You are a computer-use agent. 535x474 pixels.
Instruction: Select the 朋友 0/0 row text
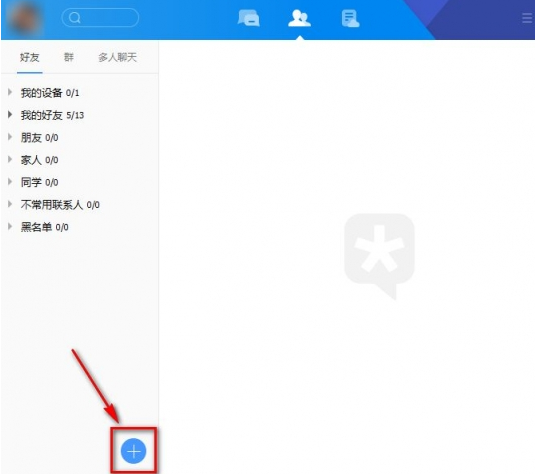40,138
